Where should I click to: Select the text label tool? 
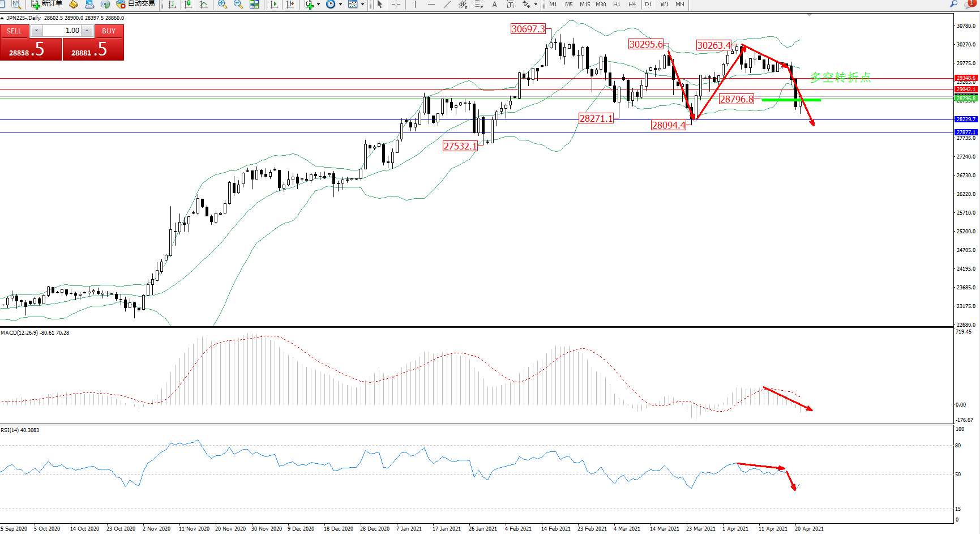point(510,5)
